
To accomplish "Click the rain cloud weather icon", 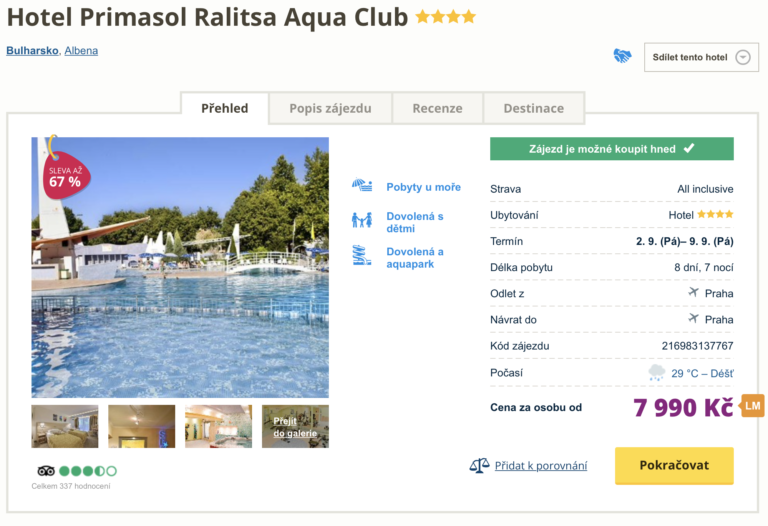I will coord(656,373).
